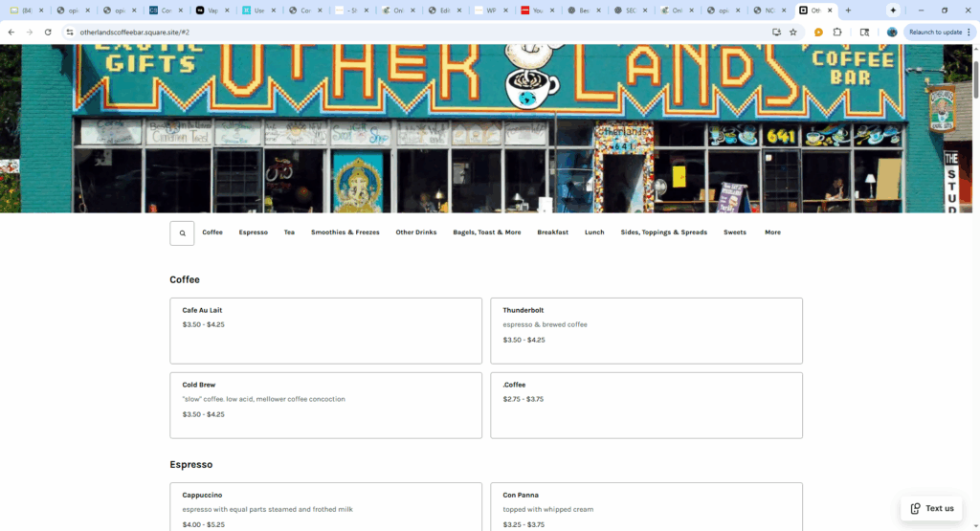The height and width of the screenshot is (531, 980).
Task: Go to the Lunch section
Action: (x=594, y=232)
